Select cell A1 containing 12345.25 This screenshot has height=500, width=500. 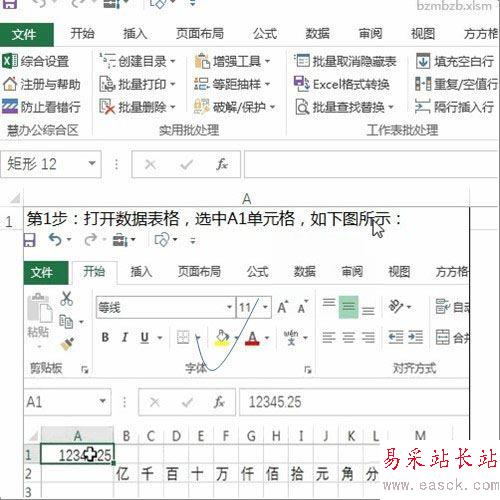[x=77, y=454]
